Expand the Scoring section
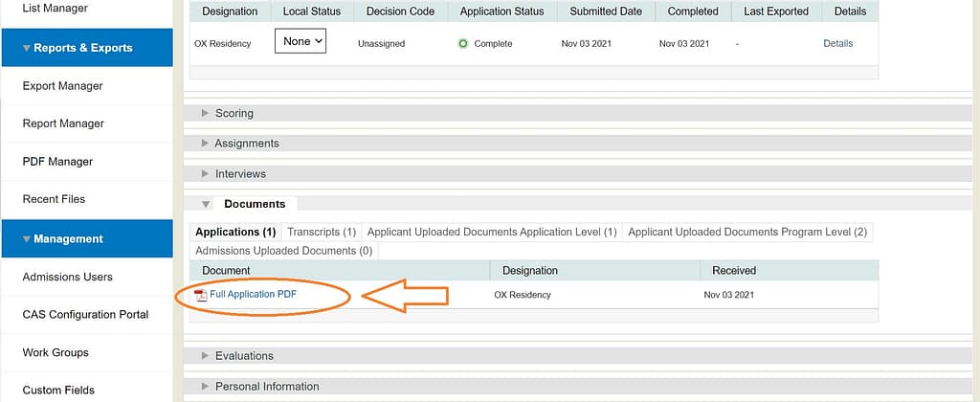Screen dimensions: 980x402 click(x=234, y=113)
